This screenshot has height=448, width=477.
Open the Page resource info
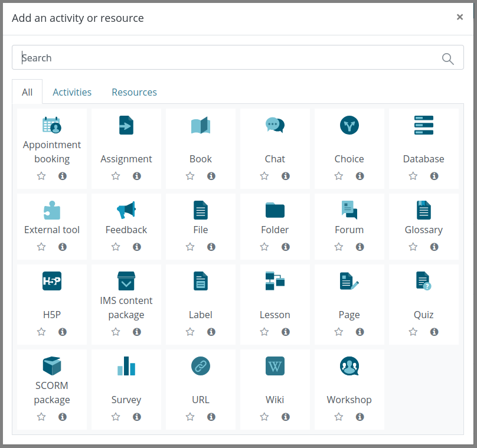360,332
